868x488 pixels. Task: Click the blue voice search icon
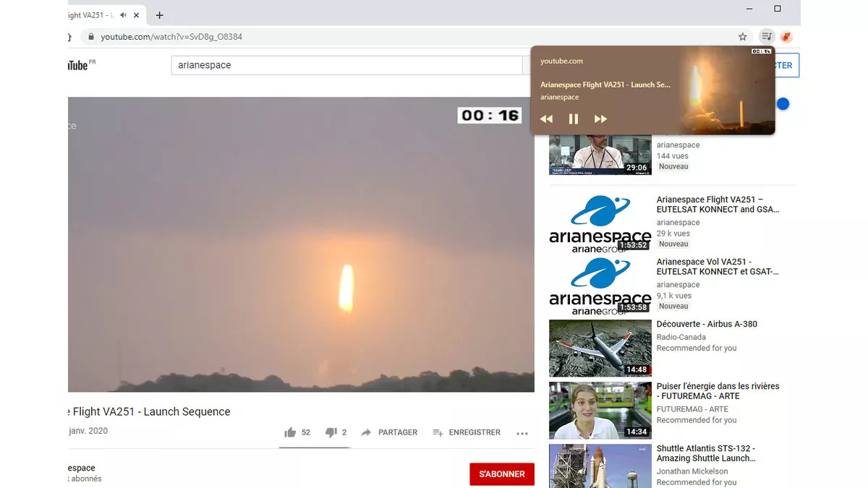point(783,103)
